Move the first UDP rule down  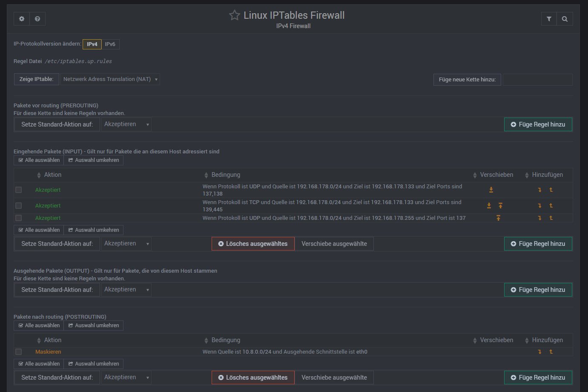[491, 189]
